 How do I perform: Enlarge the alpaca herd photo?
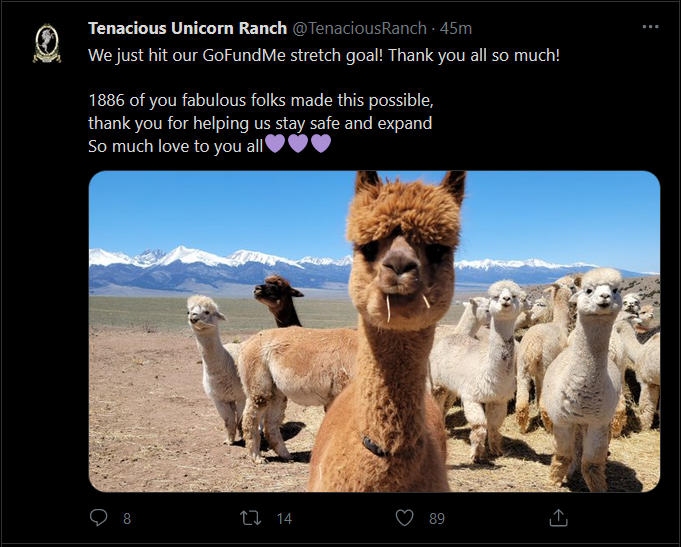[x=374, y=331]
